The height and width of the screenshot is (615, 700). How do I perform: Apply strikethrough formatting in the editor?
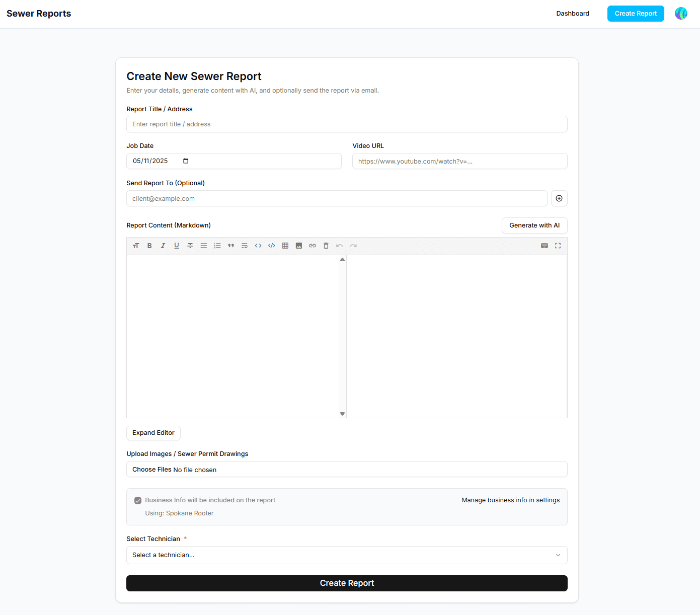190,246
